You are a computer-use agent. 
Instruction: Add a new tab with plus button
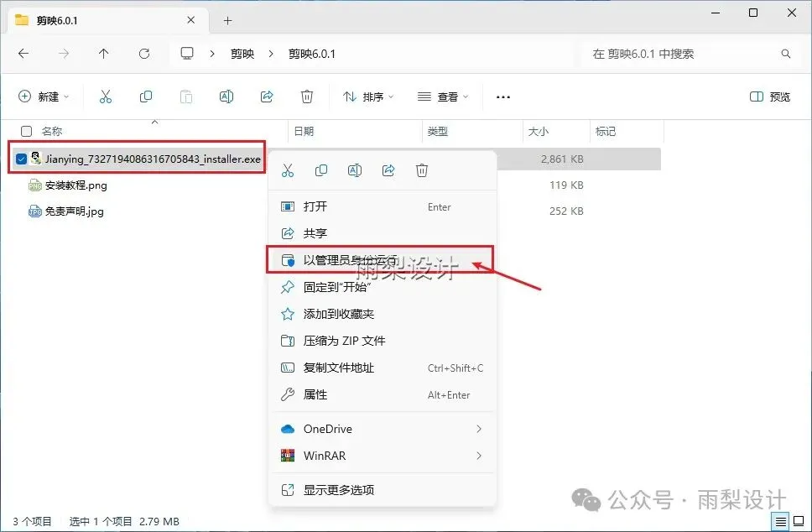pyautogui.click(x=227, y=21)
